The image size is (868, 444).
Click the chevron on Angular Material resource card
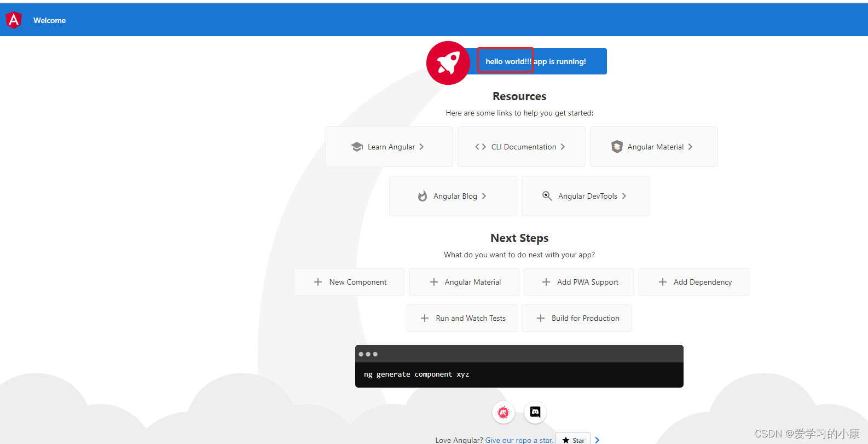(690, 147)
